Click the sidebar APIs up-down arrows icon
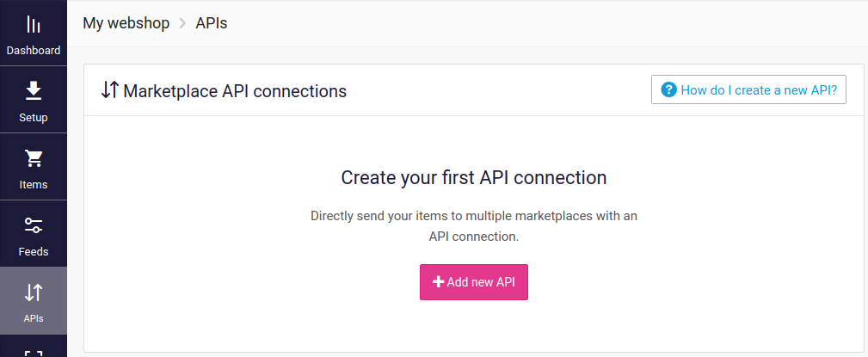The width and height of the screenshot is (868, 357). pos(34,292)
